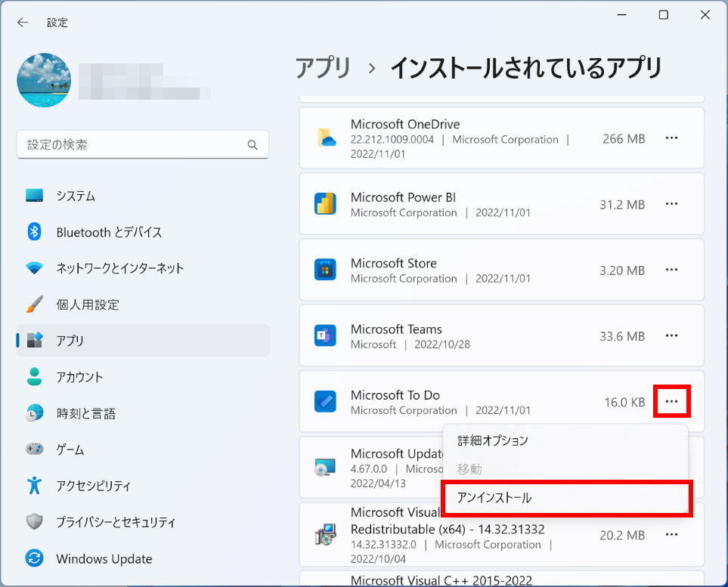
Task: Focus the 設定の検索 search field
Action: (143, 144)
